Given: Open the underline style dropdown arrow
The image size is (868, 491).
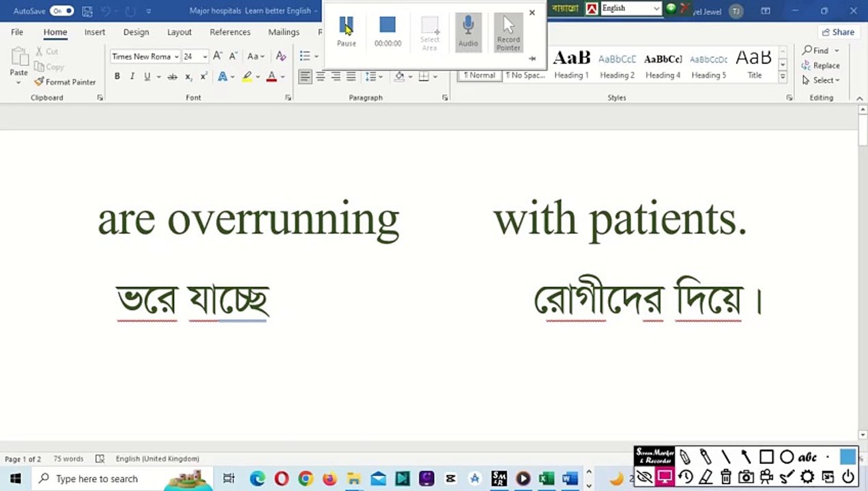Looking at the screenshot, I should click(x=158, y=76).
